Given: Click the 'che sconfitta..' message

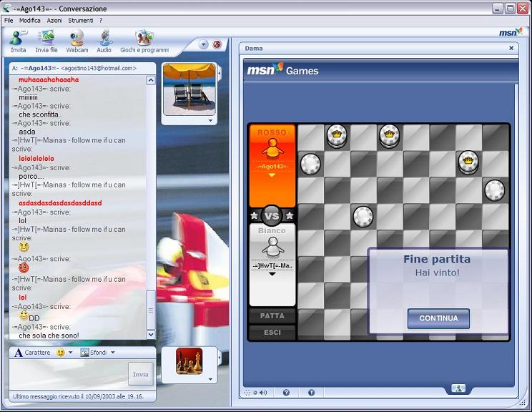Looking at the screenshot, I should [40, 114].
